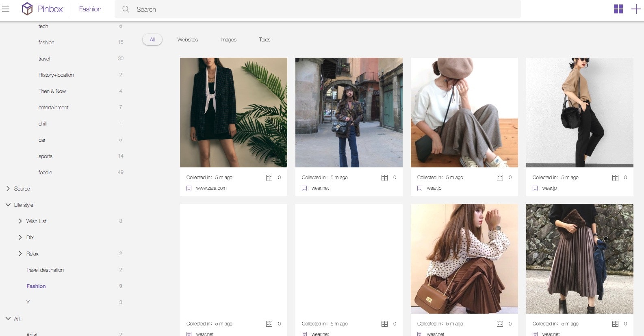Select the All filter tab

(152, 39)
